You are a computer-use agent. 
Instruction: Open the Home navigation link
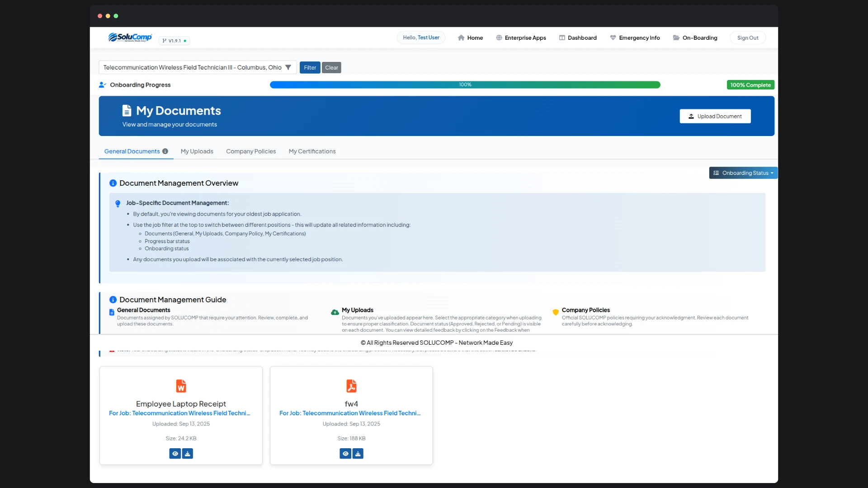tap(470, 38)
